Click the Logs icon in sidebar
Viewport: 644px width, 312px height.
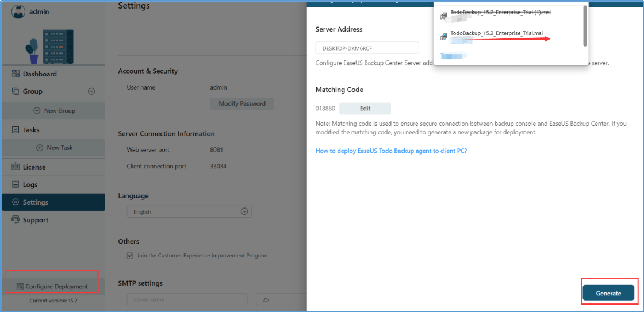(x=16, y=185)
